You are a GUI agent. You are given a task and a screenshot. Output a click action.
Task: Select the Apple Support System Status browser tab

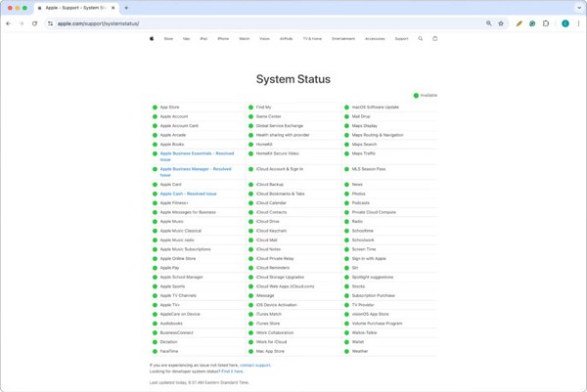point(76,8)
